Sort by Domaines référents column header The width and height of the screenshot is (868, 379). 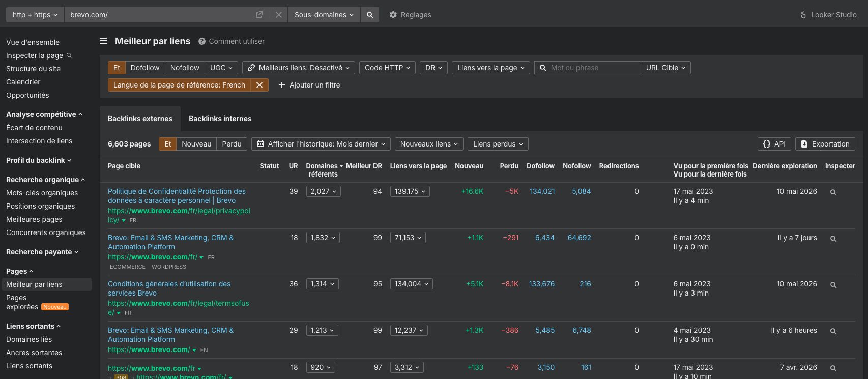click(324, 170)
